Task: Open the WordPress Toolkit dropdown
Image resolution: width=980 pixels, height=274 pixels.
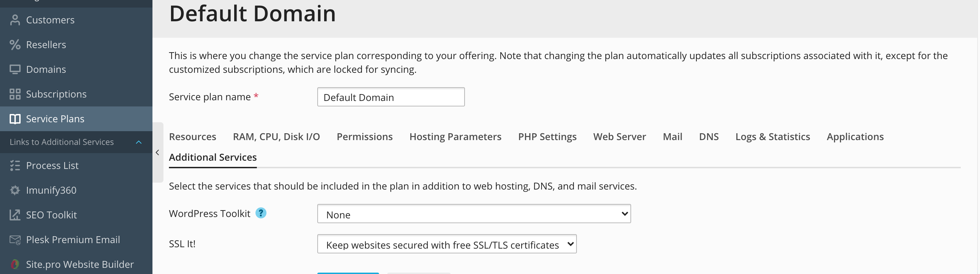Action: click(x=474, y=214)
